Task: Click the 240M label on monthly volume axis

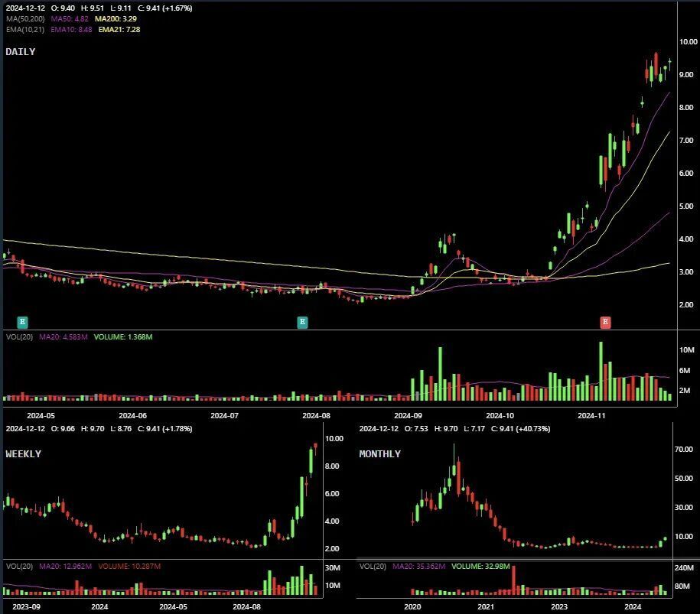Action: [x=684, y=568]
